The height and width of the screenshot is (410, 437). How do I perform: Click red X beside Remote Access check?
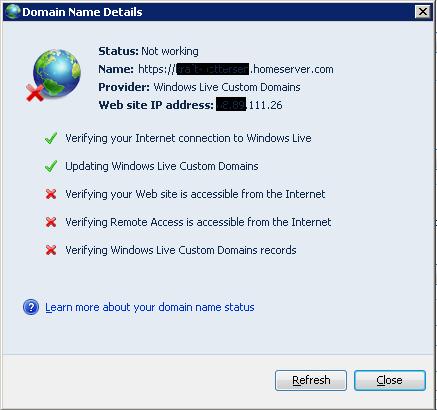coord(51,222)
